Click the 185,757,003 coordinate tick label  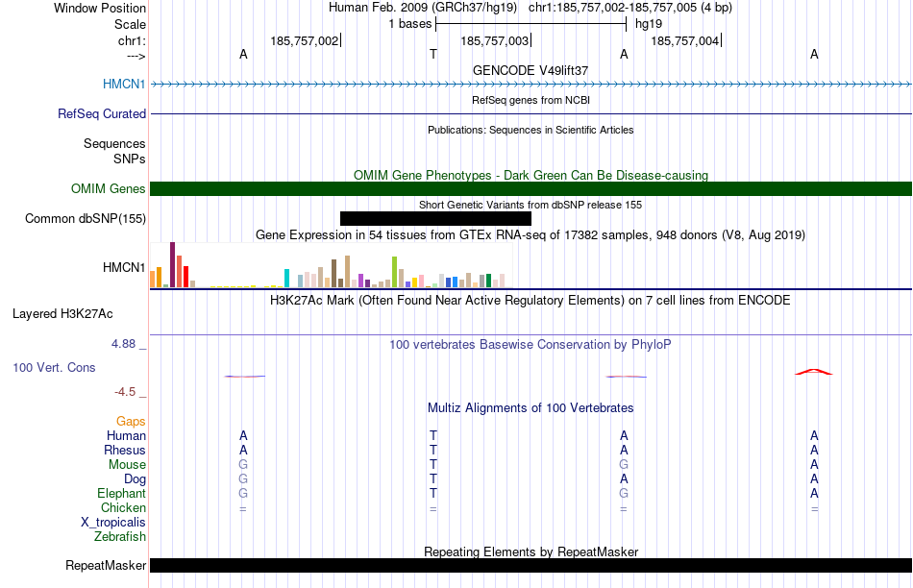click(495, 40)
